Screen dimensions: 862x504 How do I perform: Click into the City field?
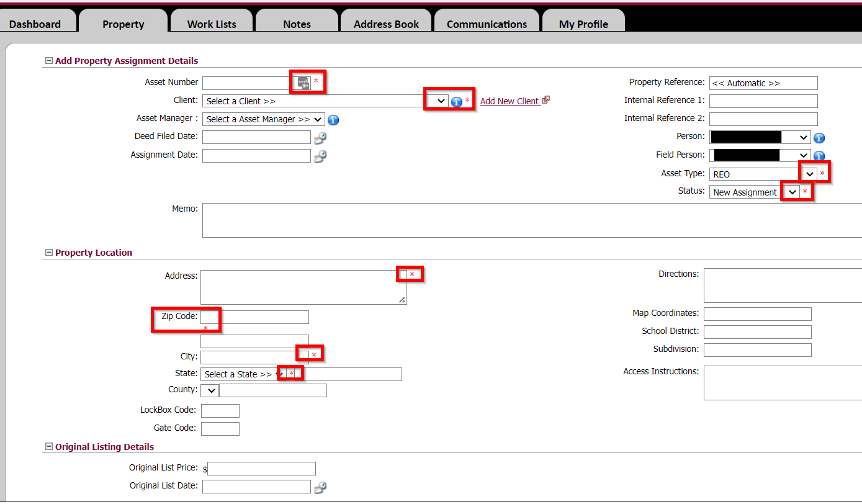(254, 357)
